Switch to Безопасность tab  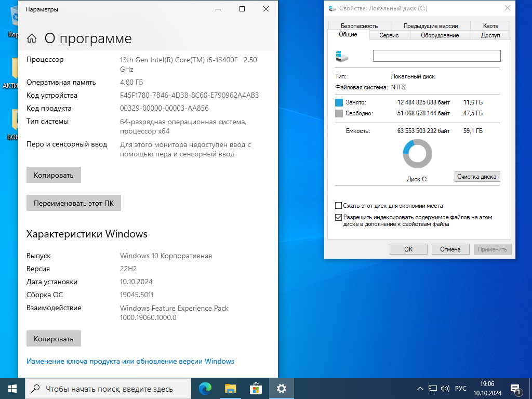(360, 26)
